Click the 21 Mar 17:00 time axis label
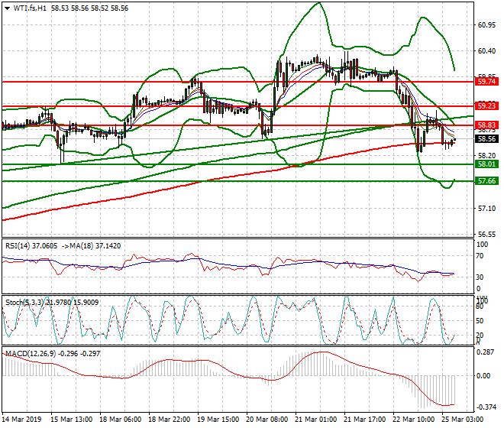The height and width of the screenshot is (428, 504). tap(364, 420)
